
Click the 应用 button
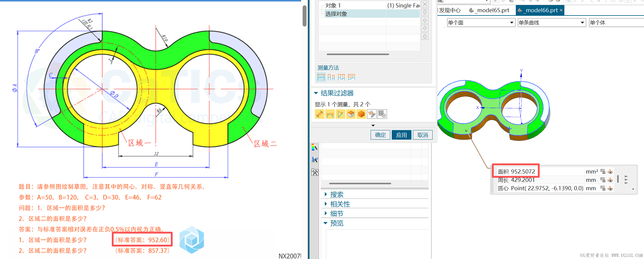tap(402, 135)
